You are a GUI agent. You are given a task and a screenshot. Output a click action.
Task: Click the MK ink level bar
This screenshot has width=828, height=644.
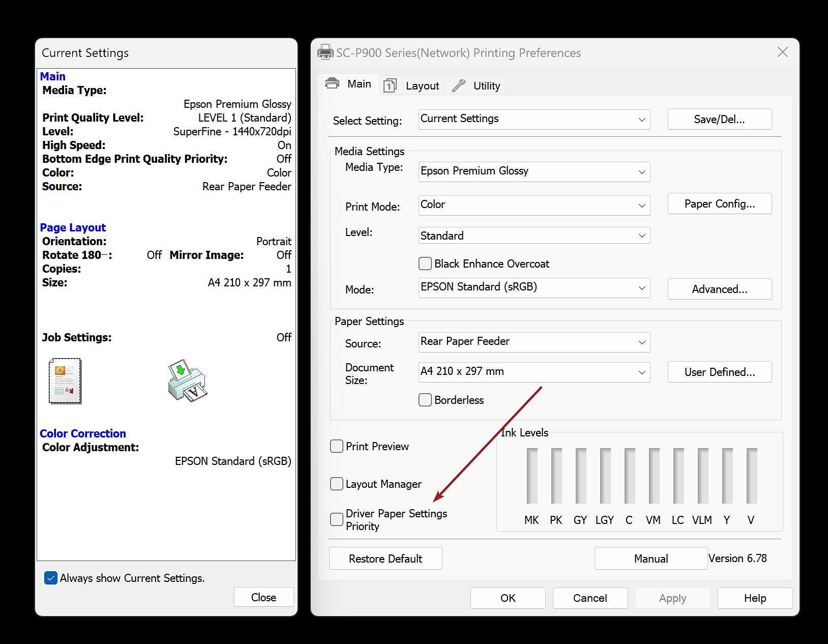pos(531,476)
